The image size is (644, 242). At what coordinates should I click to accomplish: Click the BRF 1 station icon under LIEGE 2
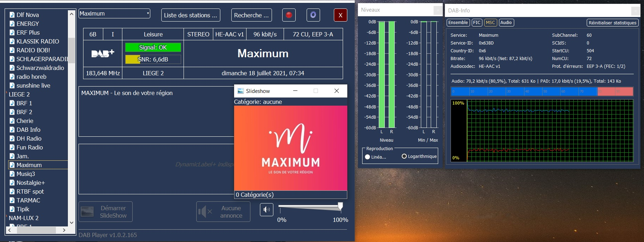(x=12, y=103)
